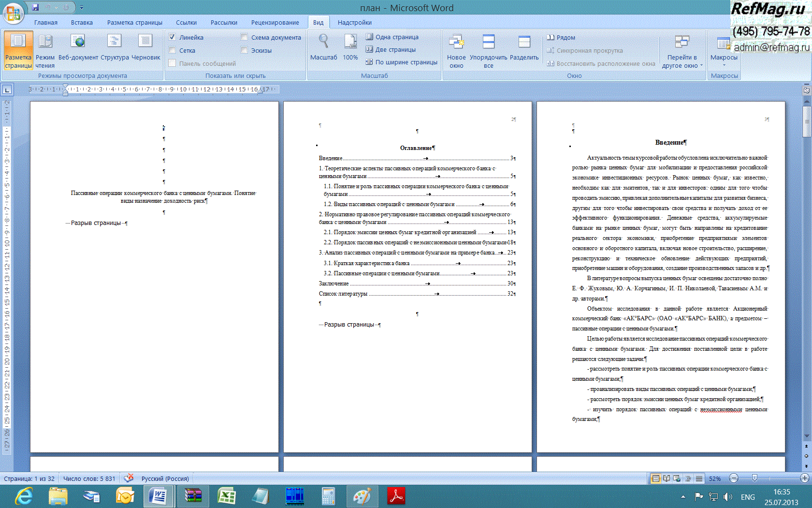
Task: Open Draft view (Черновик)
Action: click(145, 48)
